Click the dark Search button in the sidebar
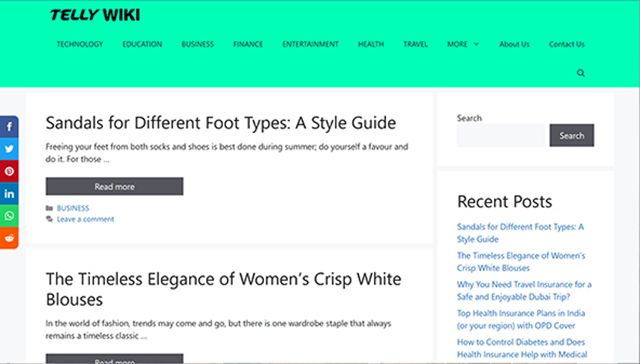This screenshot has height=364, width=640. point(571,136)
